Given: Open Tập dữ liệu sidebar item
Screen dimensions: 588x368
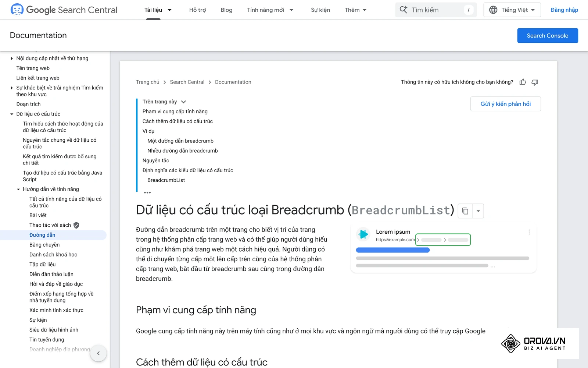Looking at the screenshot, I should point(43,265).
